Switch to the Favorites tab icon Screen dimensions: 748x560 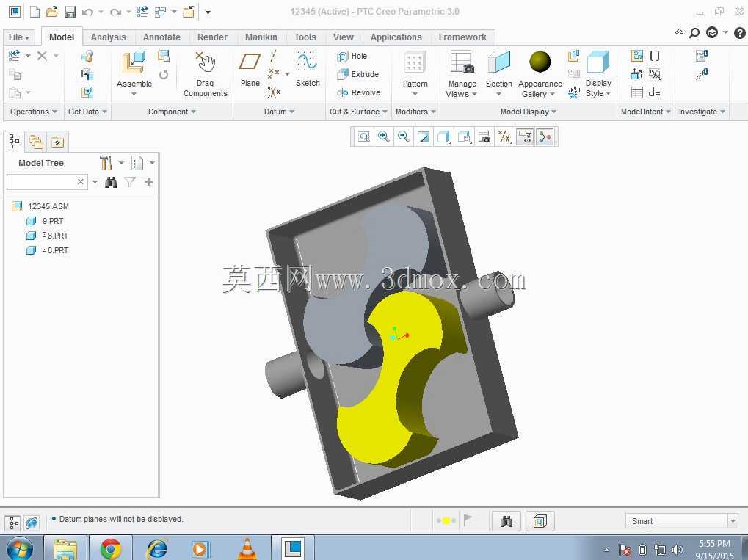point(57,142)
